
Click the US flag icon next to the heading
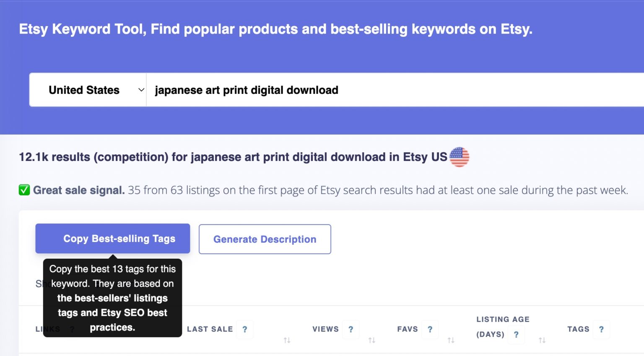pos(460,157)
